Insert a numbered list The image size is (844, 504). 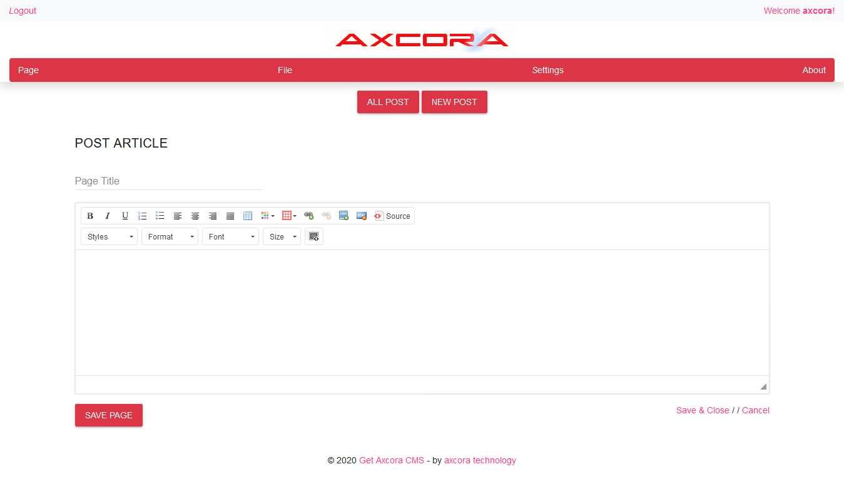pyautogui.click(x=142, y=216)
